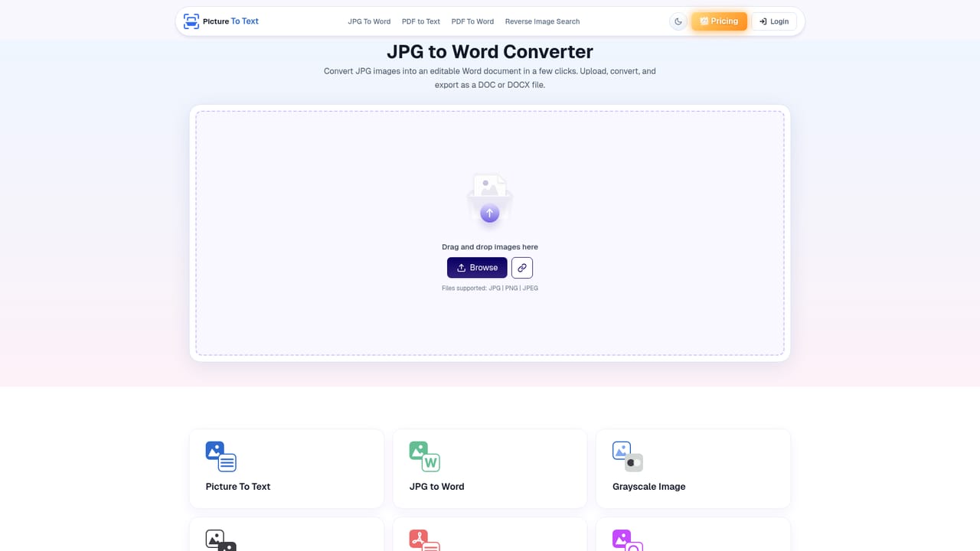Click the paste URL link icon button
This screenshot has height=551, width=980.
coord(522,268)
